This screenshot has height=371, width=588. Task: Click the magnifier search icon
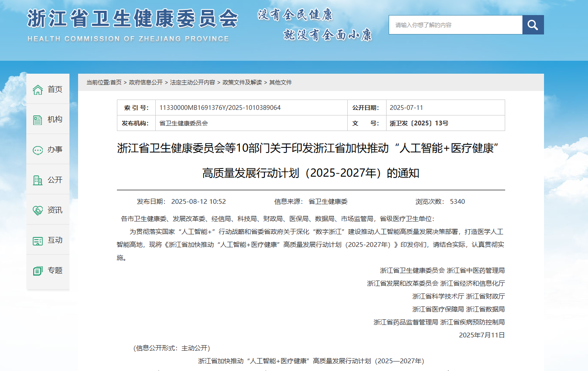point(533,25)
